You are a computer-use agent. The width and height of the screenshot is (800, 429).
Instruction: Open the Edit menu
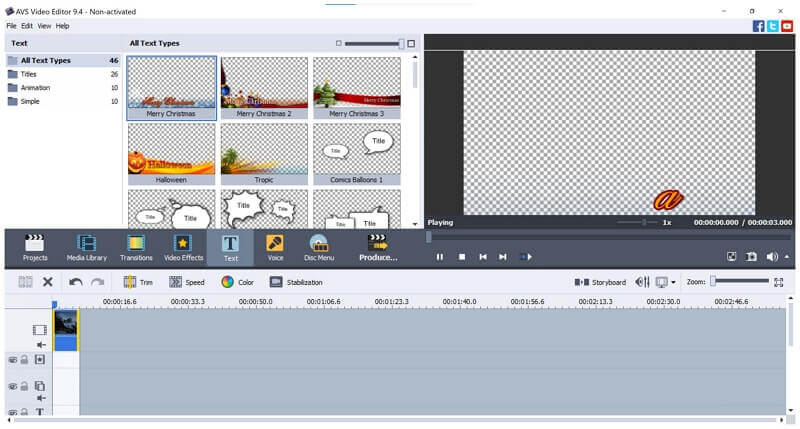(x=27, y=26)
